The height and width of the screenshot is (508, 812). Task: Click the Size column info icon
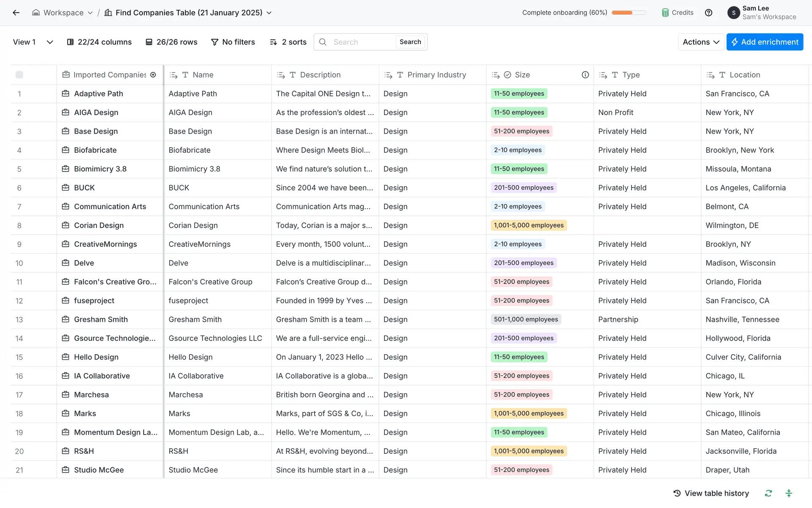[585, 75]
